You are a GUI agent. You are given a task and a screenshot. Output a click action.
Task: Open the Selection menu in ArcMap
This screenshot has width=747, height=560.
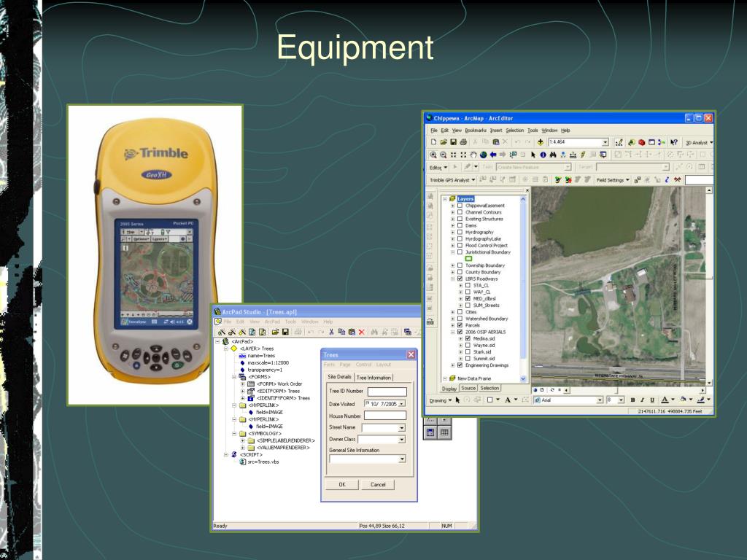514,131
